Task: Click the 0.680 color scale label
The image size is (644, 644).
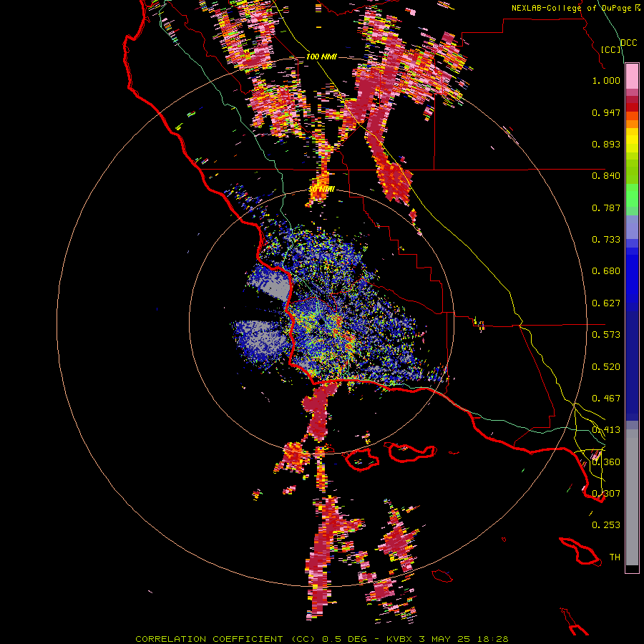Action: [606, 271]
